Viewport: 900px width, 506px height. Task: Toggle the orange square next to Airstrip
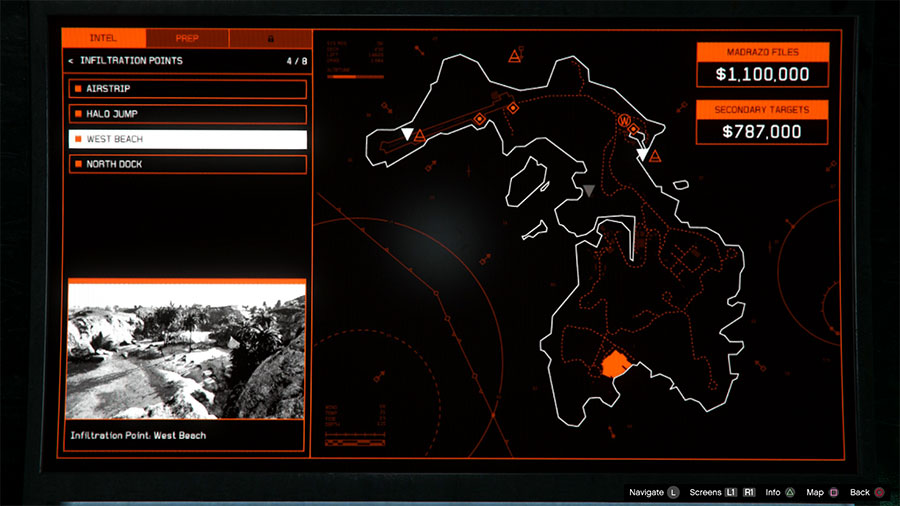[77, 89]
